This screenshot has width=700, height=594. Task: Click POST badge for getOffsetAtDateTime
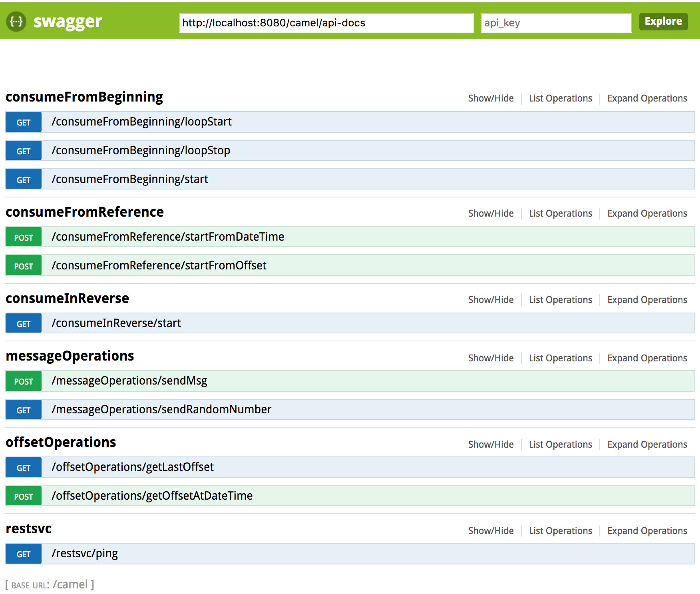click(x=24, y=496)
